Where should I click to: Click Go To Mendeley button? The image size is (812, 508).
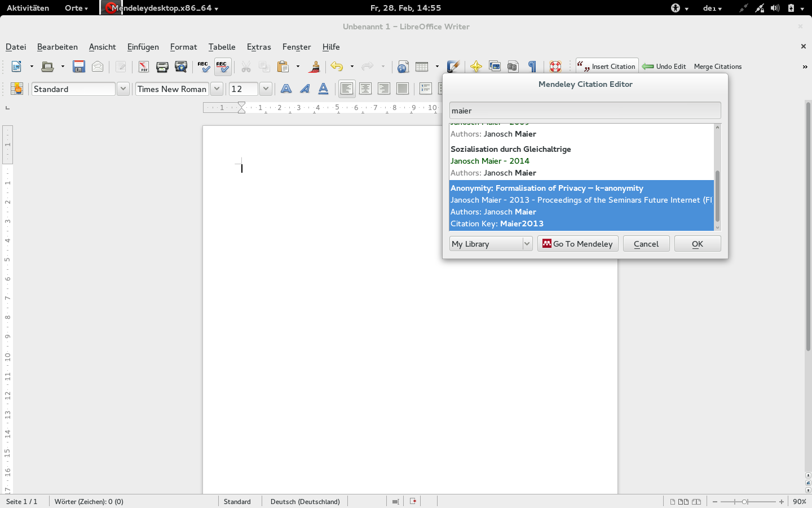pos(578,244)
